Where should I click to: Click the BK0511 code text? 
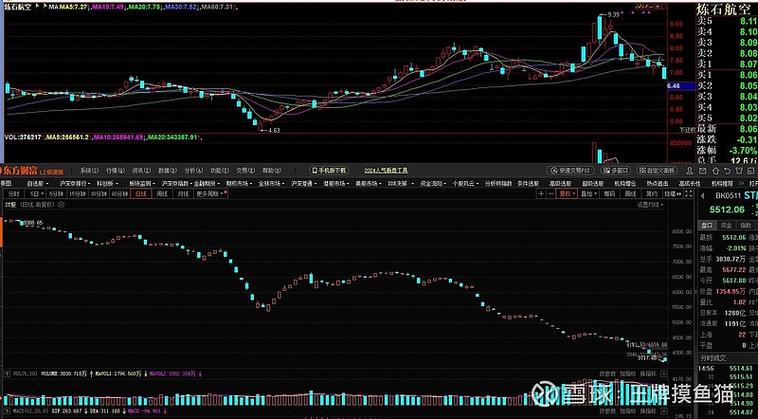click(727, 196)
